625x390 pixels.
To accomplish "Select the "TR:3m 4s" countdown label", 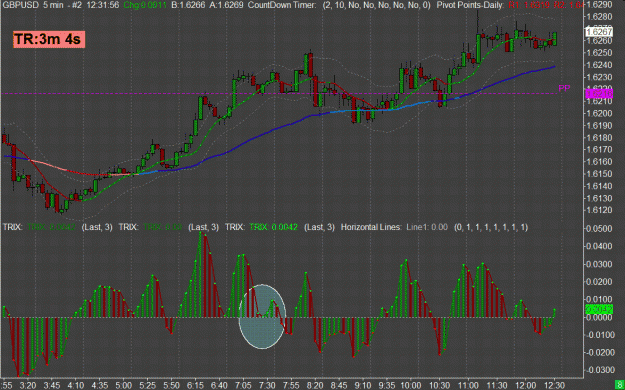I will click(49, 39).
